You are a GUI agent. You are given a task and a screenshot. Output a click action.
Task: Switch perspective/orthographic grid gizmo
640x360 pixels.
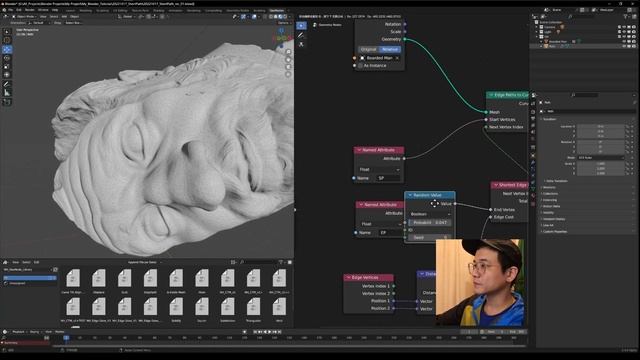coord(288,74)
